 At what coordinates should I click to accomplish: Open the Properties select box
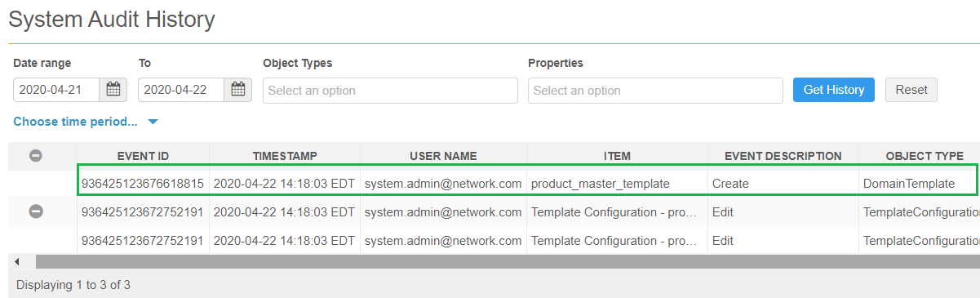pyautogui.click(x=655, y=91)
